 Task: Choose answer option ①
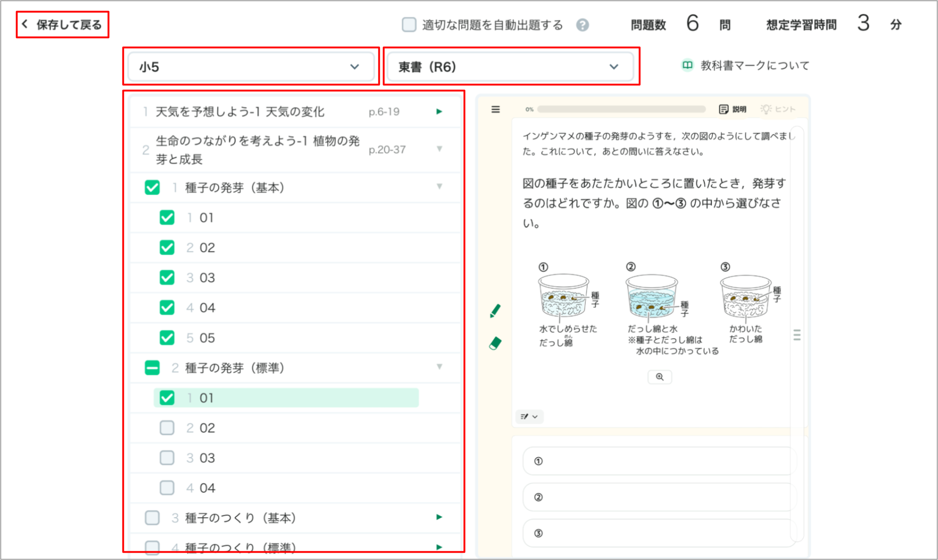pos(659,461)
